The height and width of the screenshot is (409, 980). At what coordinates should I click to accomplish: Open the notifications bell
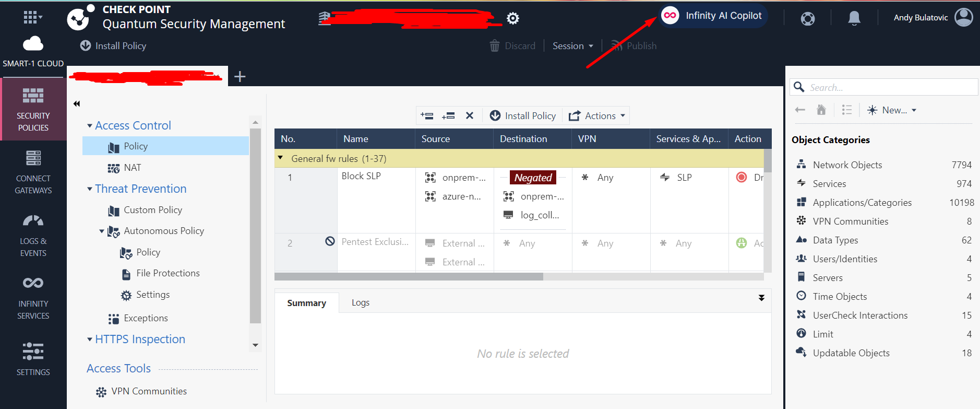(854, 18)
